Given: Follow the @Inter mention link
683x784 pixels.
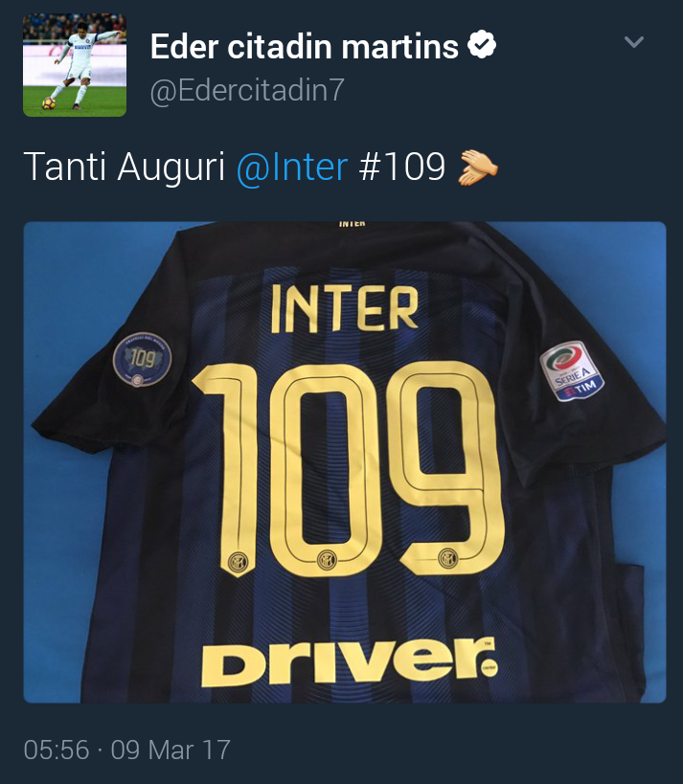Looking at the screenshot, I should click(x=292, y=167).
